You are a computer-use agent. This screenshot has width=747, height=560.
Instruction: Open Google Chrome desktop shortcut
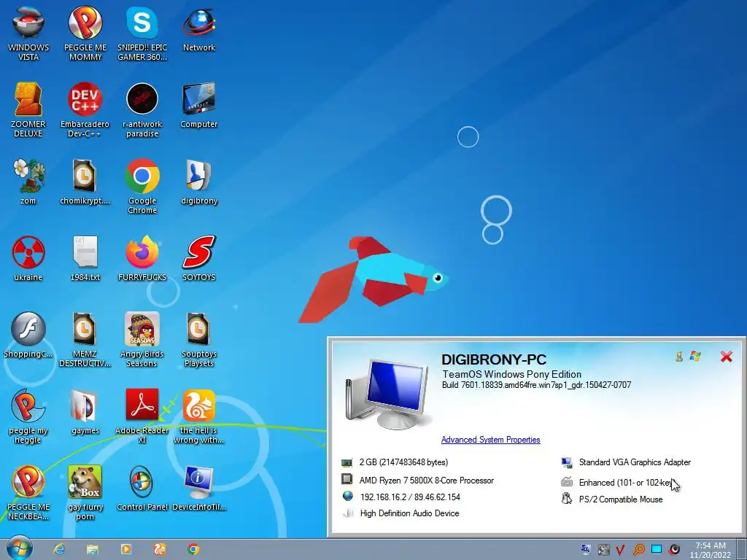[142, 187]
